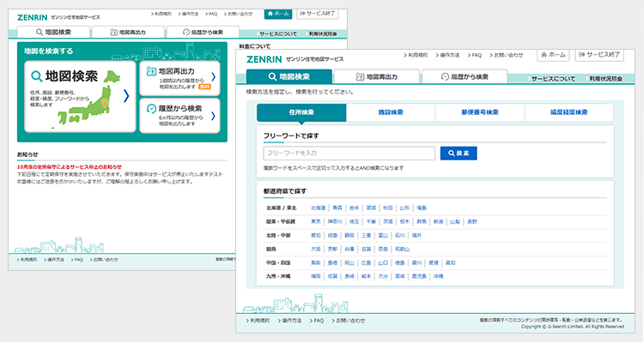Image resolution: width=644 pixels, height=343 pixels.
Task: Click the teal ホーム button in back window
Action: point(278,13)
